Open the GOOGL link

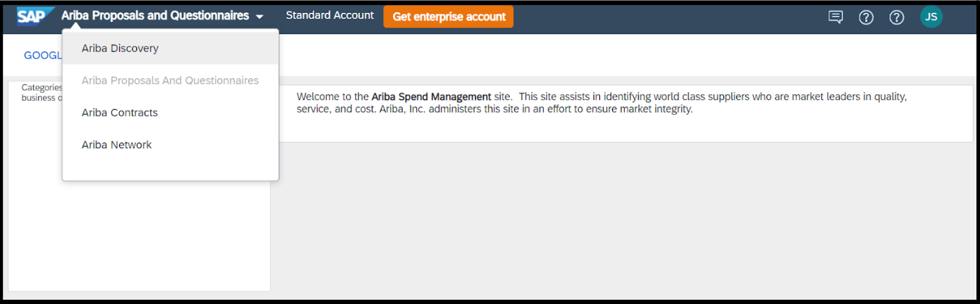tap(43, 55)
